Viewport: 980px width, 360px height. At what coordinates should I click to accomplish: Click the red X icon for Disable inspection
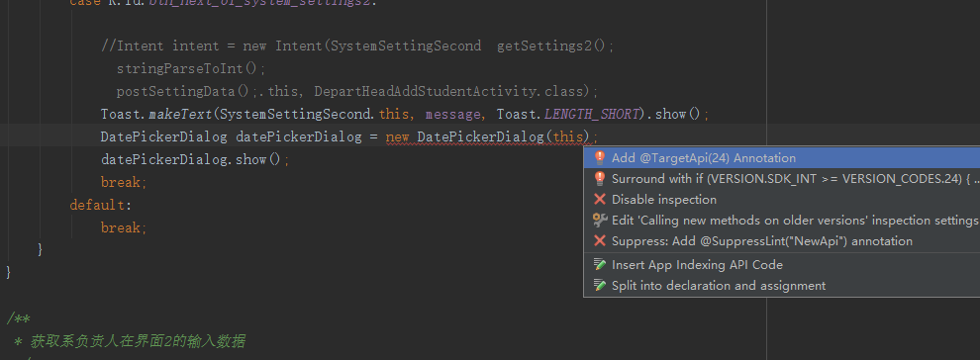click(599, 200)
